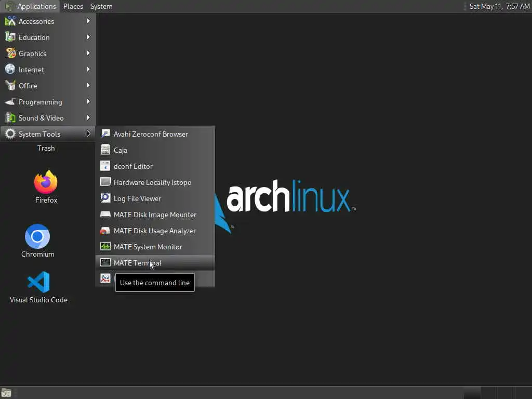Click the dconf Editor icon
The image size is (532, 399).
click(105, 166)
